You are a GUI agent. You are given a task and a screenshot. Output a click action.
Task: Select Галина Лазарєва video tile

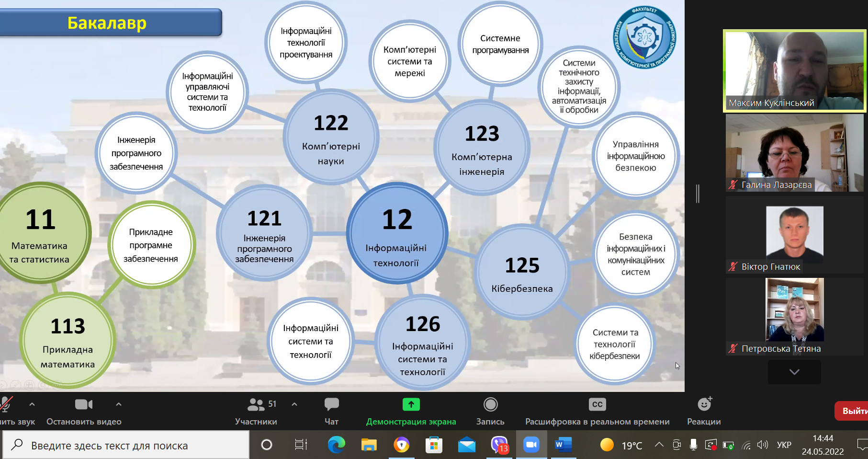click(794, 153)
